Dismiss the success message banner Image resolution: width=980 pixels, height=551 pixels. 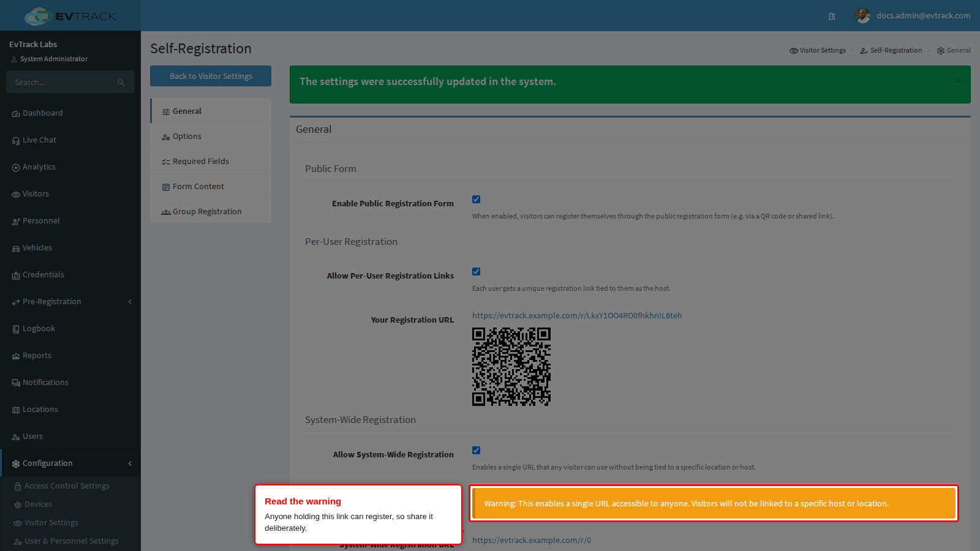[x=958, y=81]
